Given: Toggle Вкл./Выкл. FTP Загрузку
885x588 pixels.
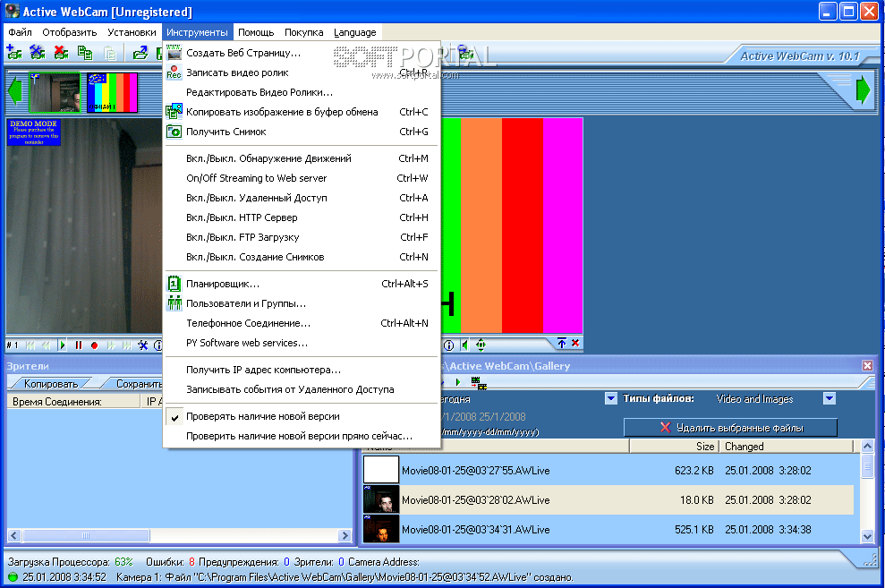Looking at the screenshot, I should click(302, 237).
